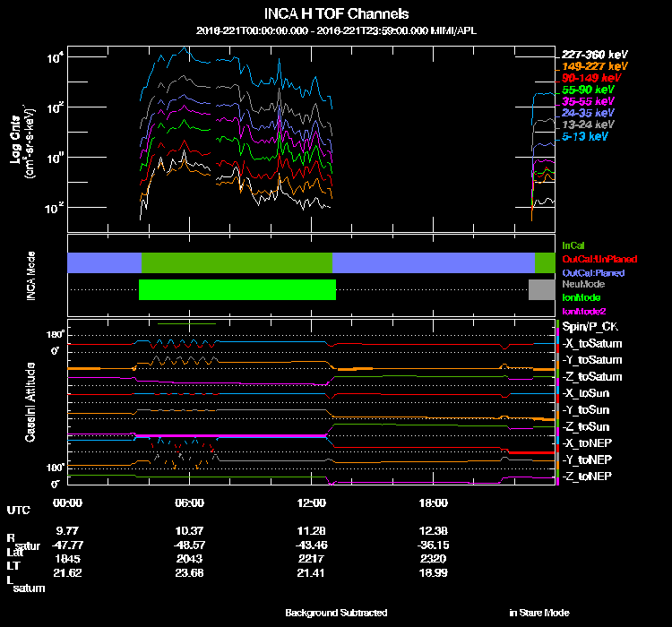
Task: Select the magenta 35-55 keV legend label
Action: coord(589,102)
